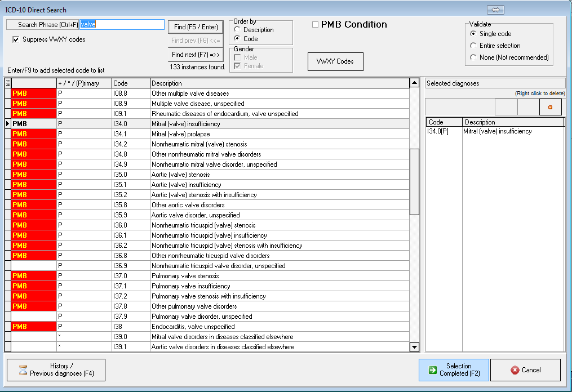Click the Description column header in results

click(279, 83)
